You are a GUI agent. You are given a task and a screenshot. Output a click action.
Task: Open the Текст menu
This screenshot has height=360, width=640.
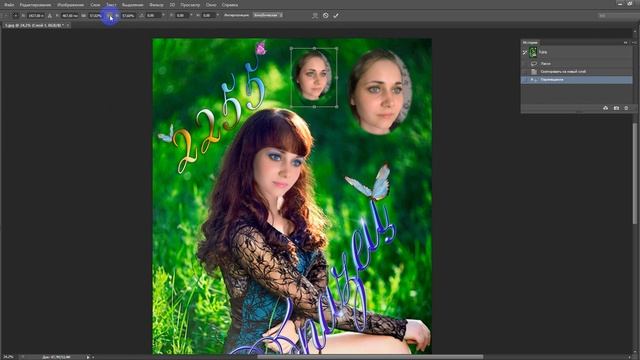111,5
